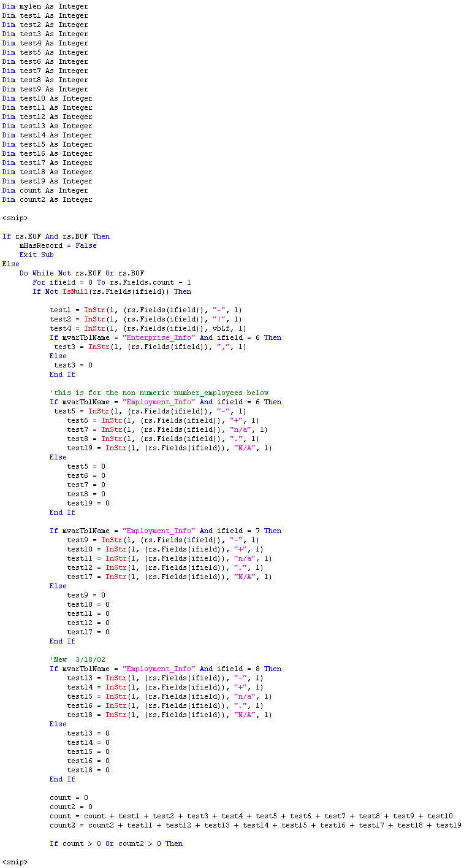This screenshot has height=868, width=464.
Task: Click the 'test19 = InStr' "N/A" line
Action: point(170,448)
